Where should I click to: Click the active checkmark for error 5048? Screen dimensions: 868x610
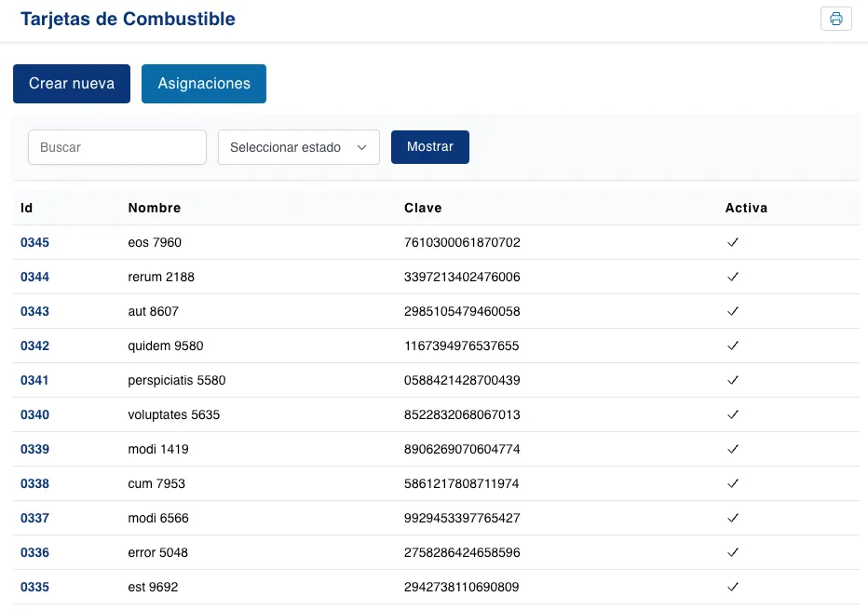733,552
